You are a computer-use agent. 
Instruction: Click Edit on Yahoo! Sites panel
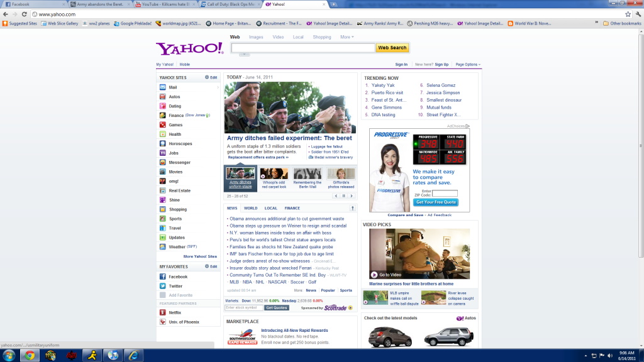(x=211, y=77)
